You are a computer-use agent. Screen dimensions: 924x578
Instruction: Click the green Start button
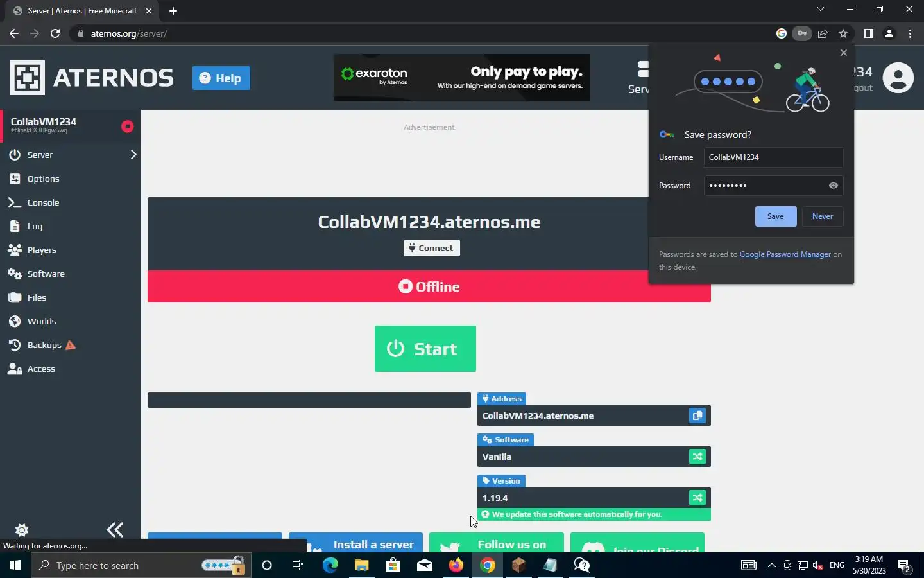pyautogui.click(x=425, y=349)
